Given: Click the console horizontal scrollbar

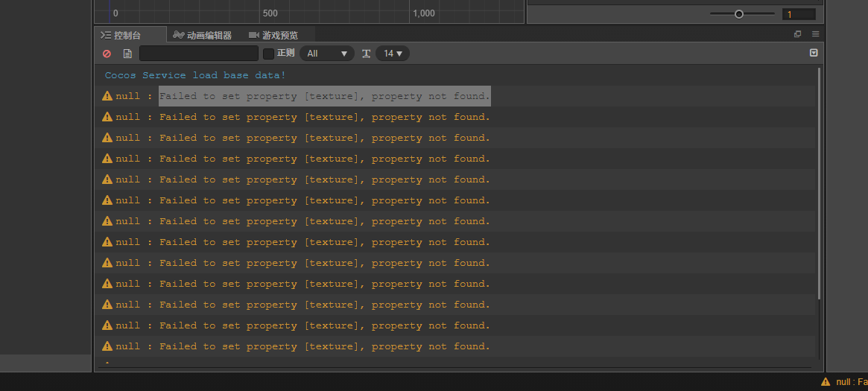Looking at the screenshot, I should click(x=454, y=367).
